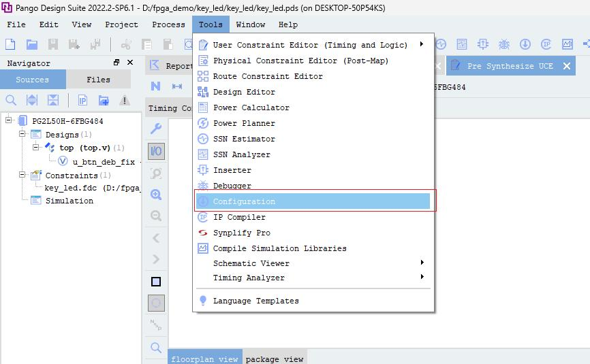Toggle the I/O view button

[x=156, y=152]
